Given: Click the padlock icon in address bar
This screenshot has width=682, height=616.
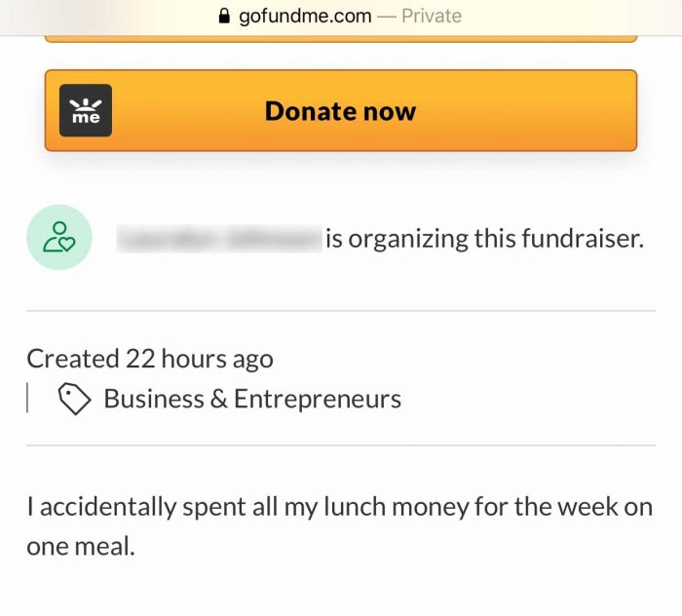Looking at the screenshot, I should click(224, 17).
